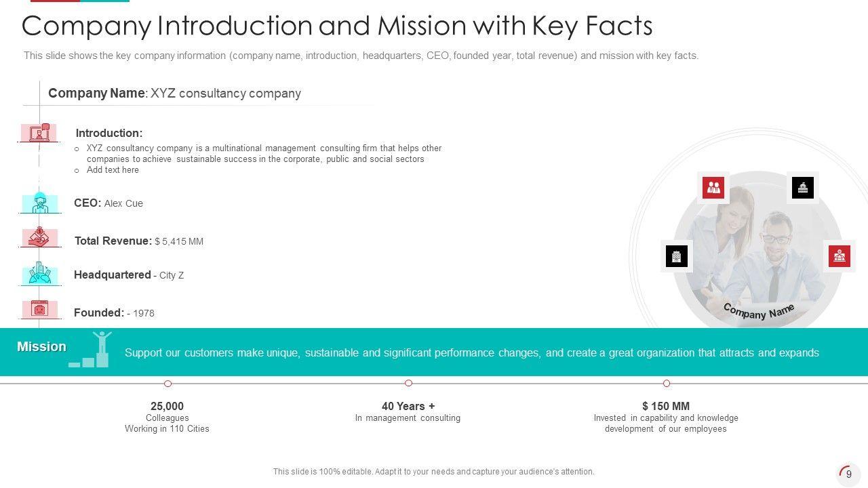This screenshot has width=868, height=488.
Task: Click the Company Name: XYZ consultancy text
Action: [x=174, y=94]
